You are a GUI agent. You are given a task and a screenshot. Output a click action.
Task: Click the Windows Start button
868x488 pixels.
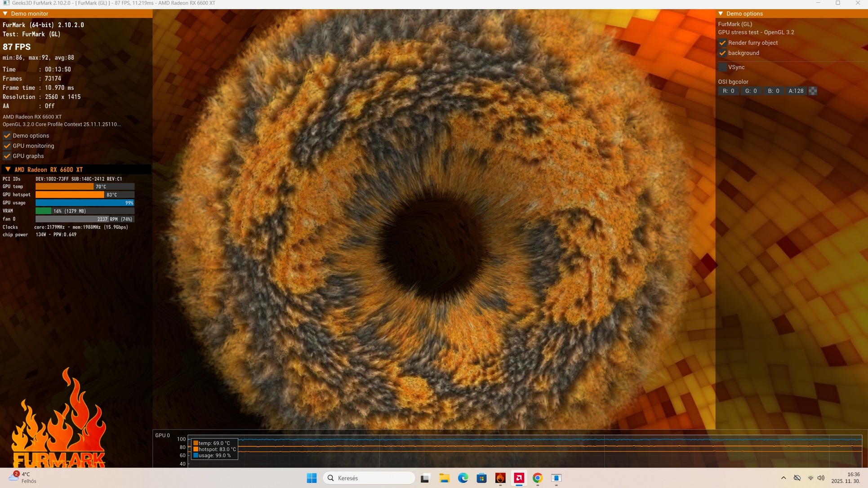point(312,478)
